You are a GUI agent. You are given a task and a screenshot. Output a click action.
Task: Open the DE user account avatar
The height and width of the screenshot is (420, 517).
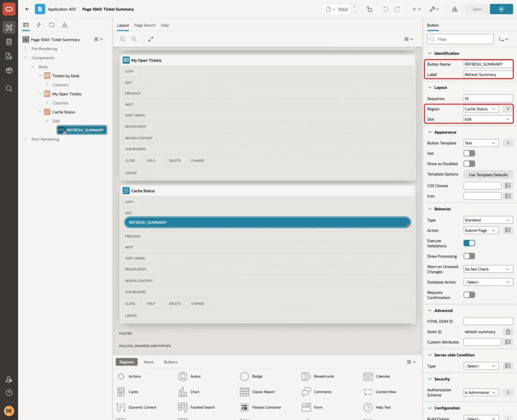coord(9,411)
